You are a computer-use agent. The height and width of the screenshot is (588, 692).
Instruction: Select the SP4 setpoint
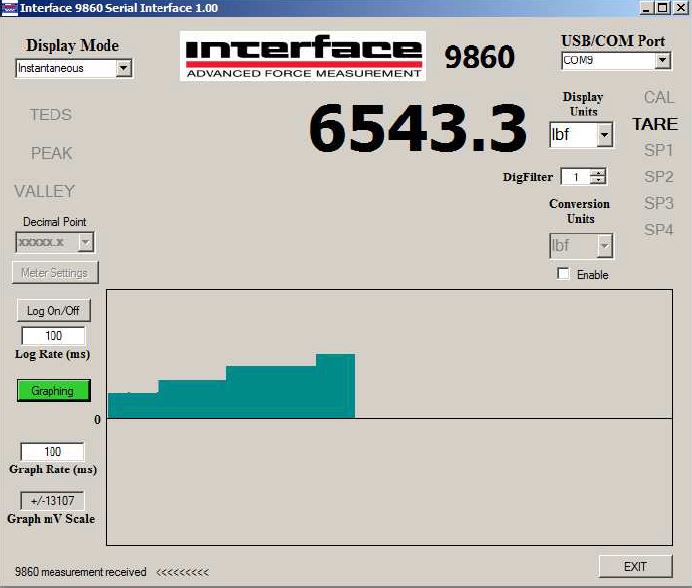(658, 230)
